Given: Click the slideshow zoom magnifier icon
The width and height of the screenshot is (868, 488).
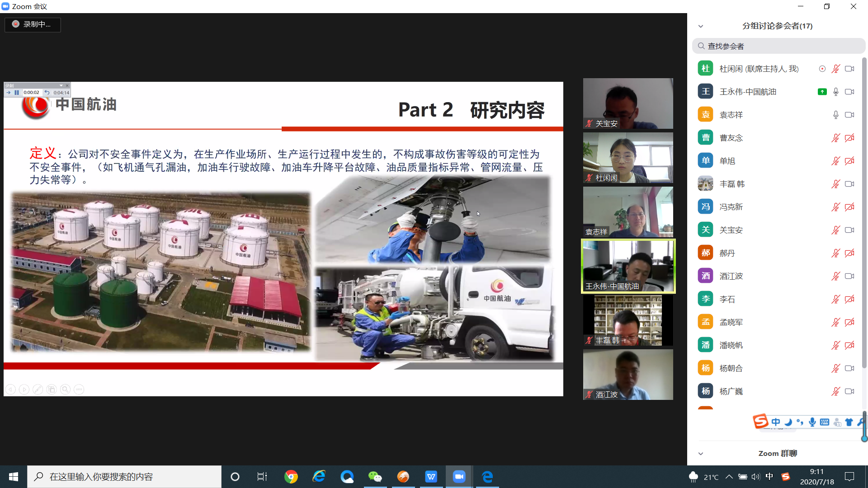Looking at the screenshot, I should 65,389.
